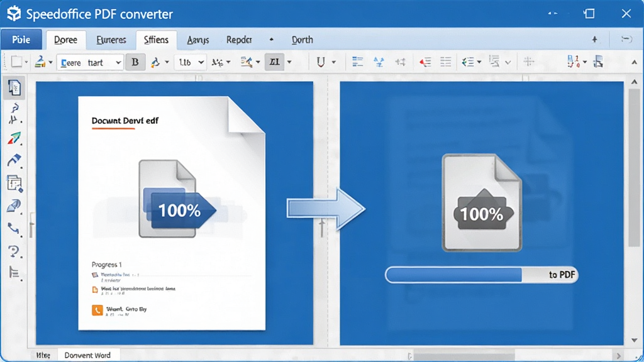This screenshot has width=644, height=362.
Task: Click the spacing icon after sort arrows
Action: coord(401,62)
